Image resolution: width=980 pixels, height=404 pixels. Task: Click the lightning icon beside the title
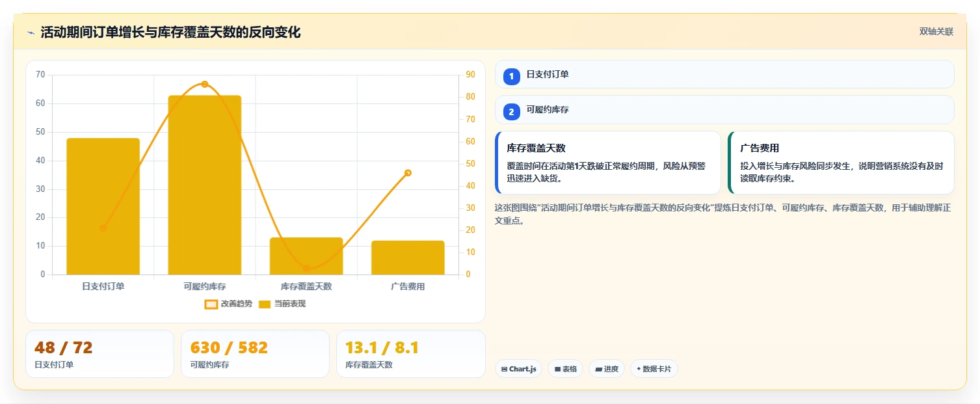(31, 33)
